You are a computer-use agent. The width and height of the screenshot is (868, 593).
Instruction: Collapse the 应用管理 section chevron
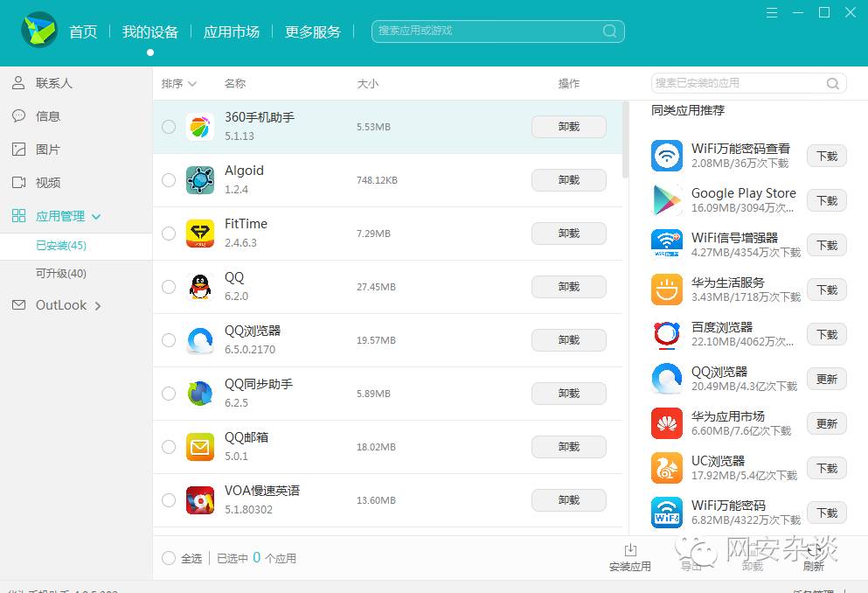coord(94,216)
